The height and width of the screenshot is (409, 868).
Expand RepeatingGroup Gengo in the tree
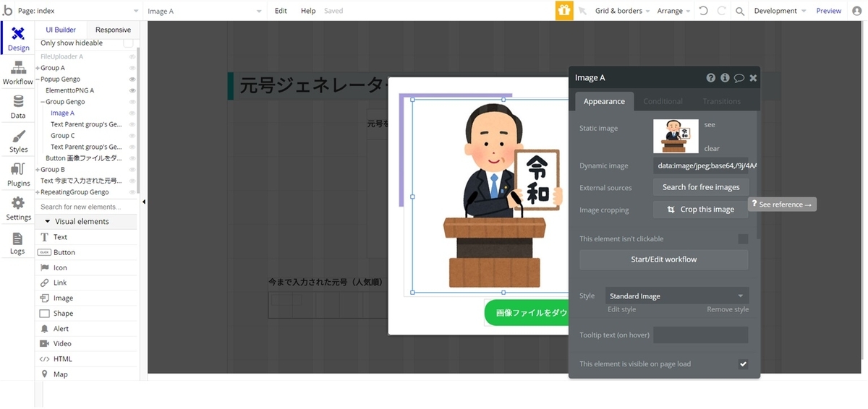[38, 192]
